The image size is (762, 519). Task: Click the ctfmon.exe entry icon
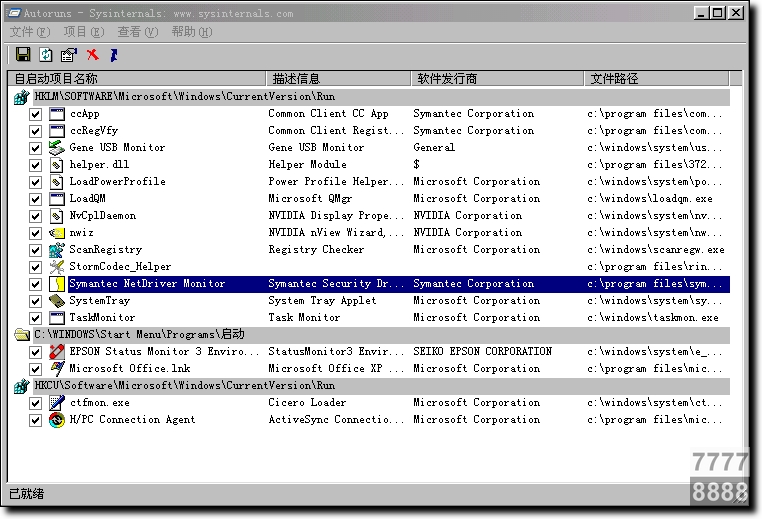[57, 403]
